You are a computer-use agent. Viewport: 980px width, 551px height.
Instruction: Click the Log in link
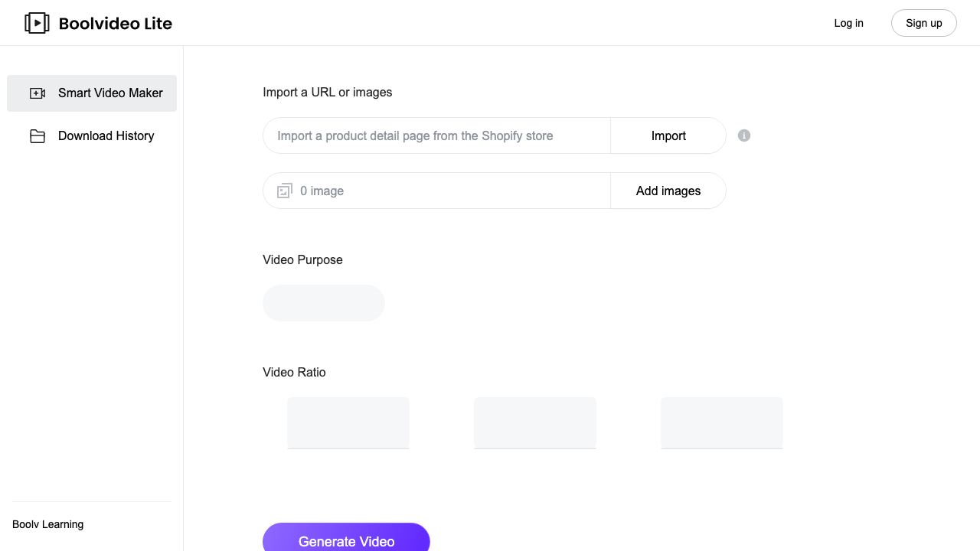pyautogui.click(x=848, y=23)
